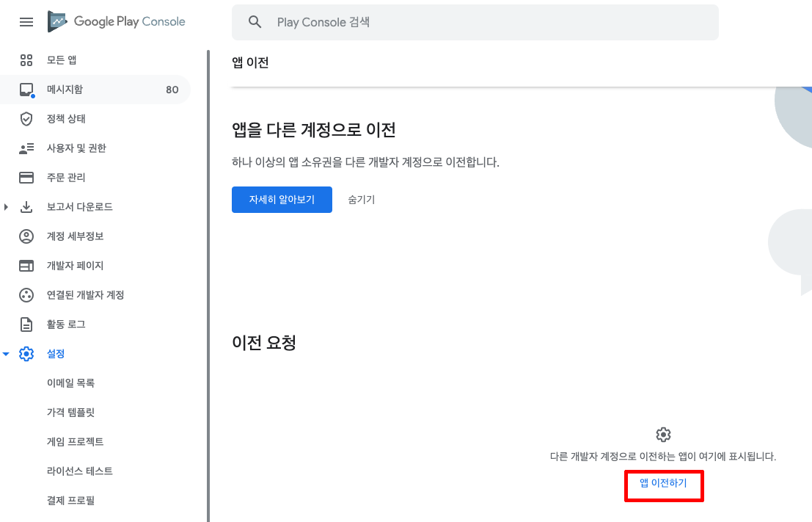Click the 80 unread message count
Viewport: 812px width, 522px height.
tap(172, 90)
